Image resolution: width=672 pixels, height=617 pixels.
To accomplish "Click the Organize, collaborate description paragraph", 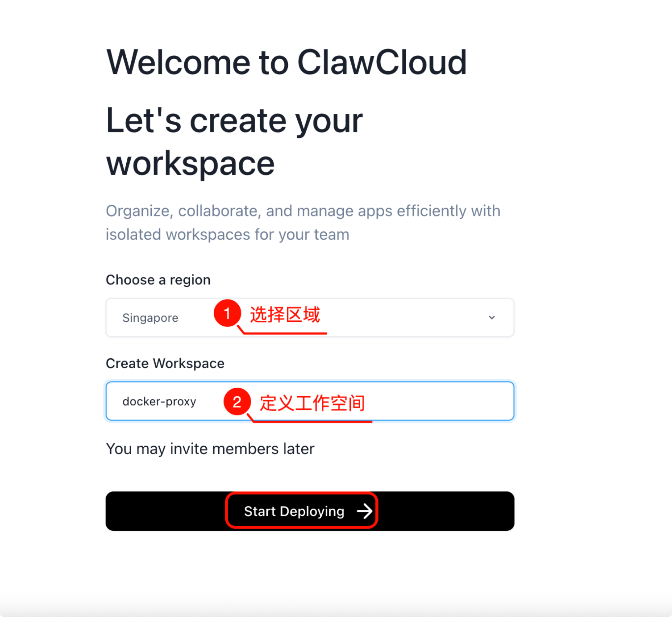I will pos(303,223).
